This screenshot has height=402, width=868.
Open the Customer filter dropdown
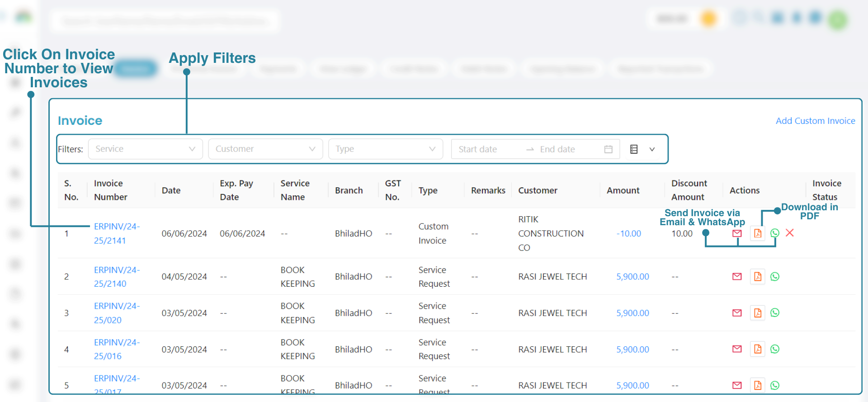pos(265,149)
